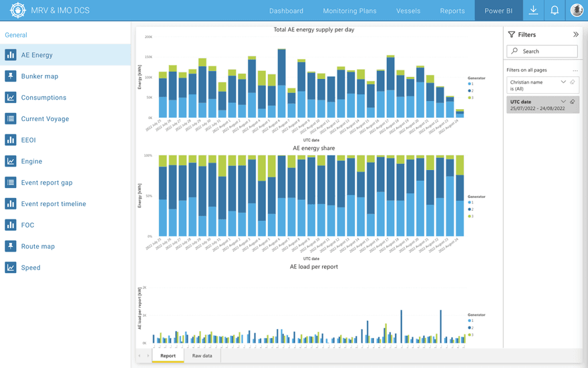Click the Current Voyage list icon

click(11, 118)
